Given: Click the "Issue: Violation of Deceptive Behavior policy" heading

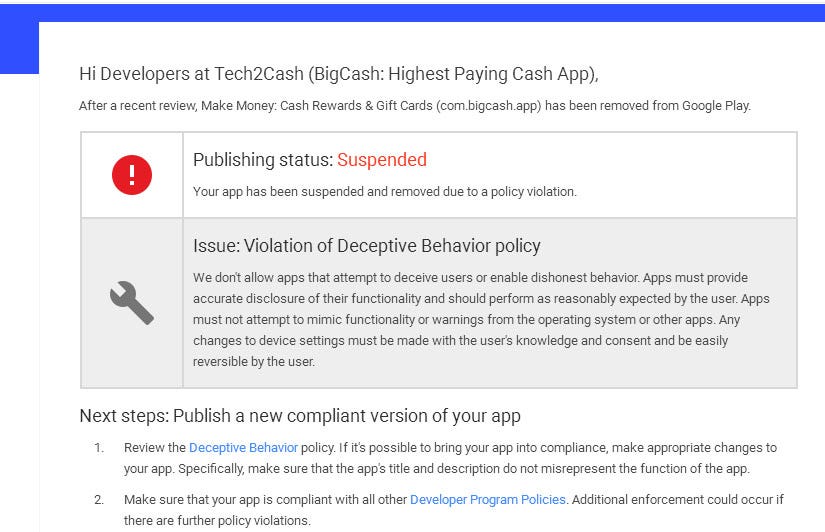Looking at the screenshot, I should point(367,246).
